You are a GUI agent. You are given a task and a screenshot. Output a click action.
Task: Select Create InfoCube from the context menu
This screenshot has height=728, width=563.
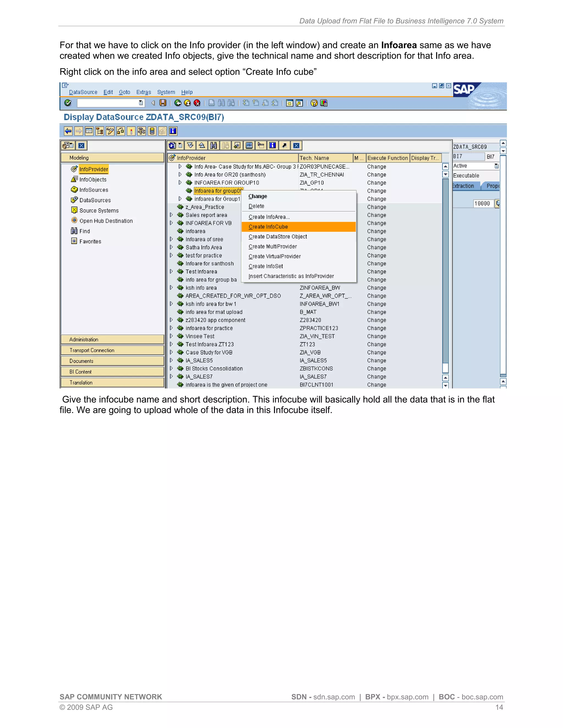pos(299,227)
